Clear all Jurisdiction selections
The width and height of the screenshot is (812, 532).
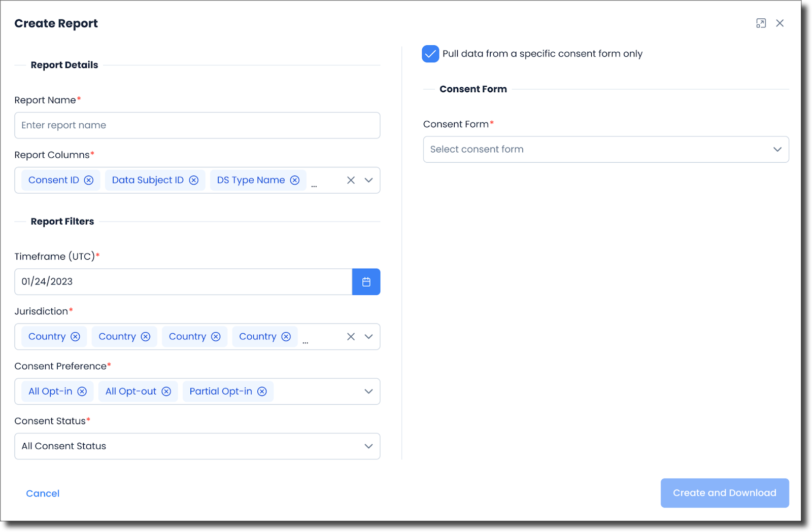(x=351, y=336)
